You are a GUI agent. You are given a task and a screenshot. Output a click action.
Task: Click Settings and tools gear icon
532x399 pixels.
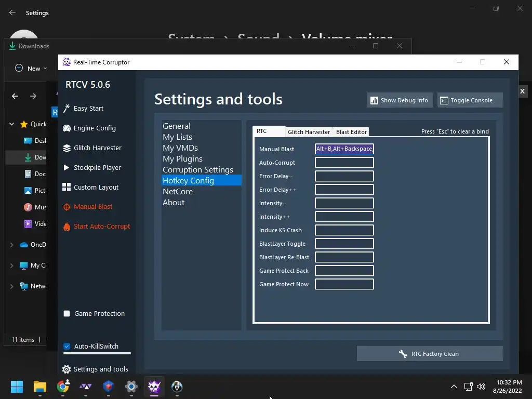point(66,369)
